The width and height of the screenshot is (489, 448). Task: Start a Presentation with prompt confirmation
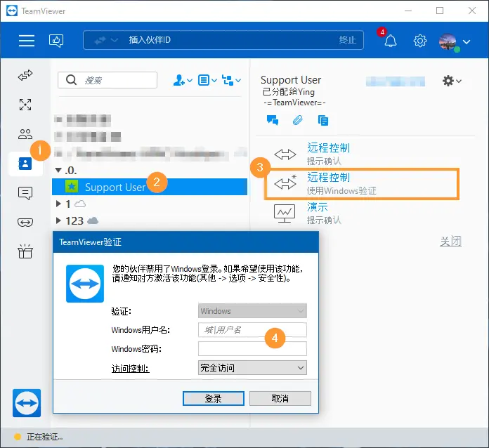324,213
